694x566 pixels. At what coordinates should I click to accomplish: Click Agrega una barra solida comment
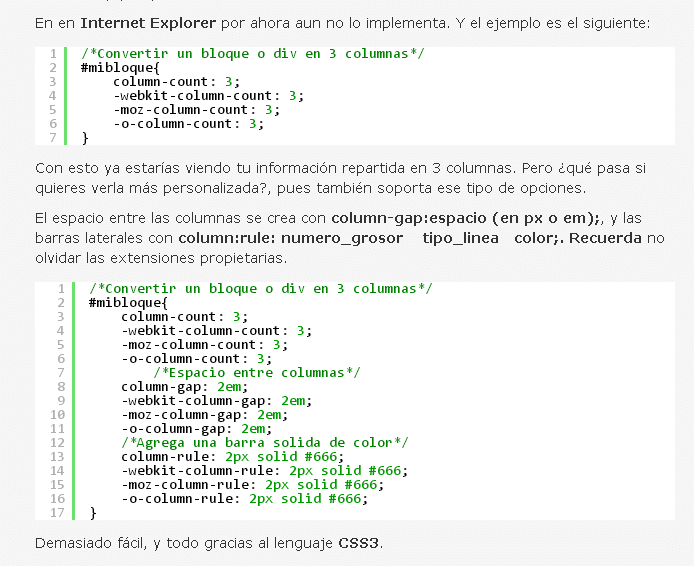pos(265,443)
